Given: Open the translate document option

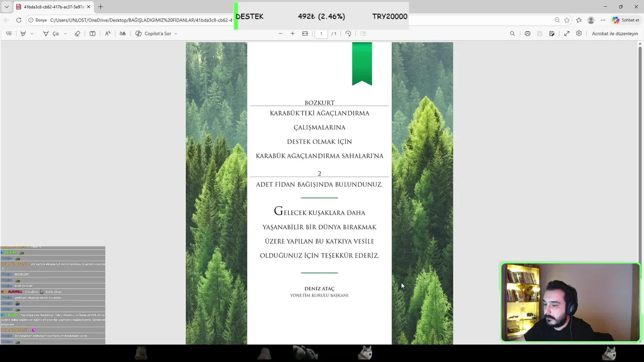Looking at the screenshot, I should click(122, 34).
